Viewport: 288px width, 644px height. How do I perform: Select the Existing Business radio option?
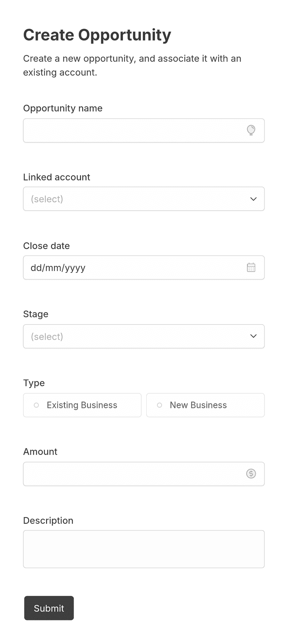[82, 405]
